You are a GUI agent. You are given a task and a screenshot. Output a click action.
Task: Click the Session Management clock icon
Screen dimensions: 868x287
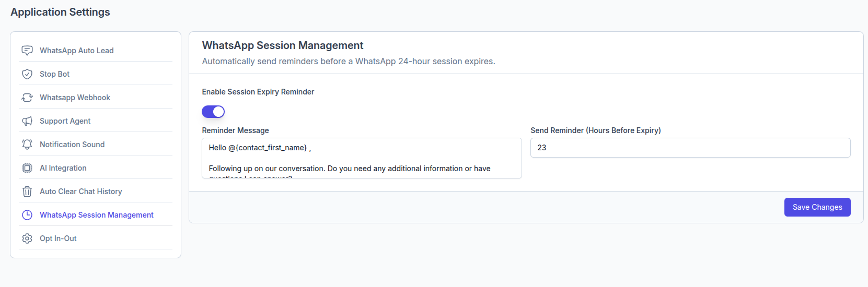click(27, 215)
